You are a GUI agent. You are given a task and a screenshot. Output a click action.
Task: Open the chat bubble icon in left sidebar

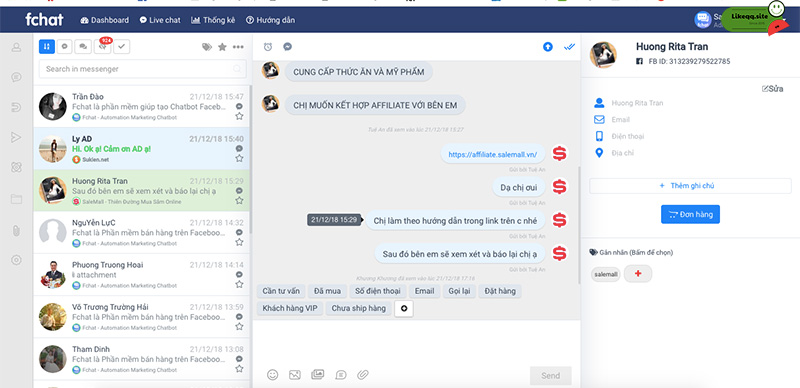(x=16, y=77)
